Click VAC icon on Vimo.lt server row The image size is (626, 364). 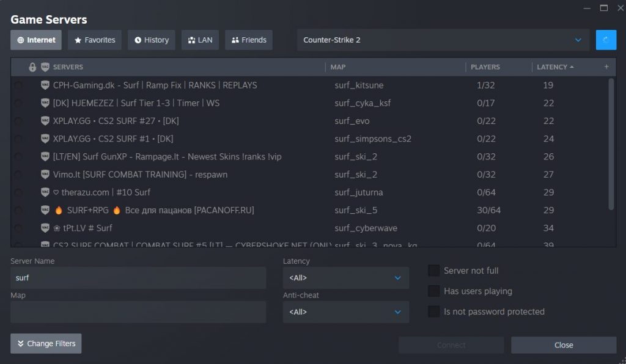pyautogui.click(x=45, y=175)
